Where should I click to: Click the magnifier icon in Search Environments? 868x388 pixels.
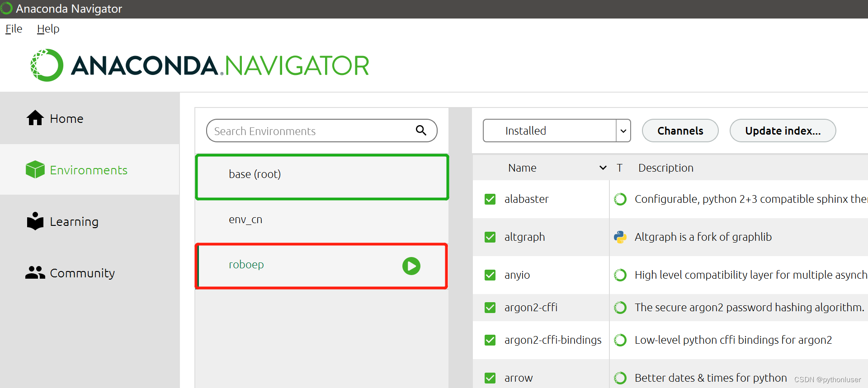tap(421, 131)
